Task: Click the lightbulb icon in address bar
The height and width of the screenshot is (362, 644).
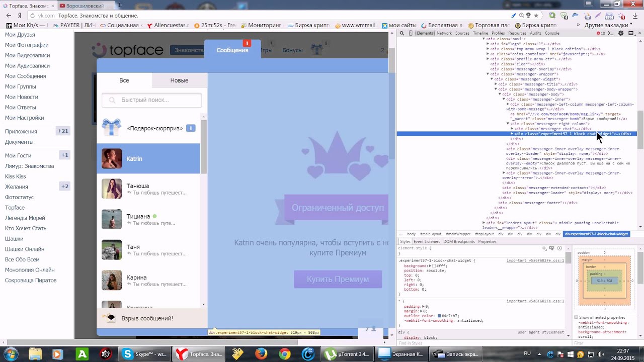Action: [x=529, y=16]
